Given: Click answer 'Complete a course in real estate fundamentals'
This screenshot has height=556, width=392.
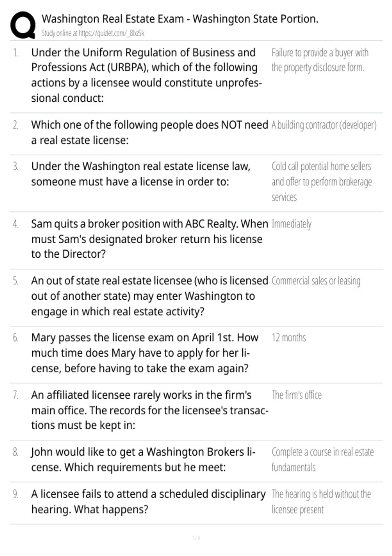Looking at the screenshot, I should click(323, 460).
